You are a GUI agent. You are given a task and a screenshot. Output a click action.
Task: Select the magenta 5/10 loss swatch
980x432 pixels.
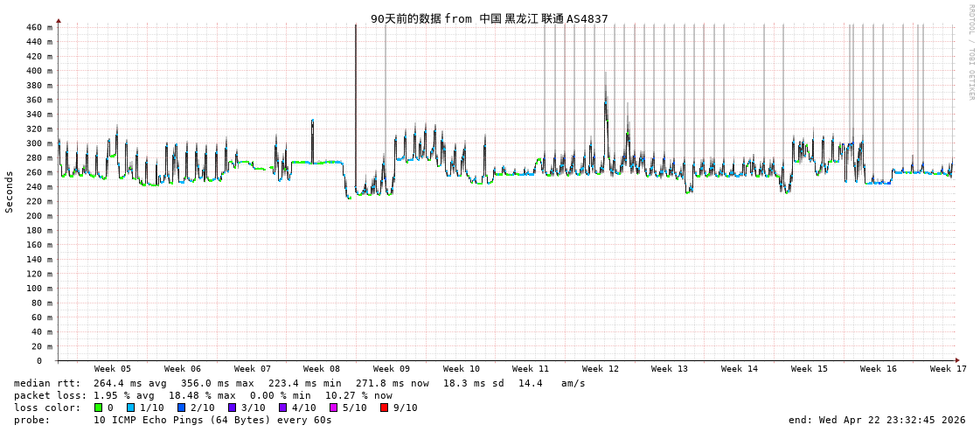tap(334, 408)
